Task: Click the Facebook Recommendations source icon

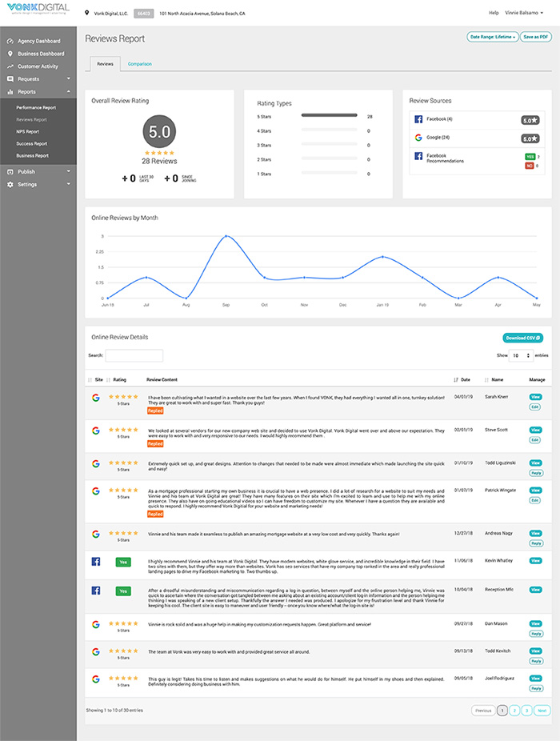Action: 418,156
